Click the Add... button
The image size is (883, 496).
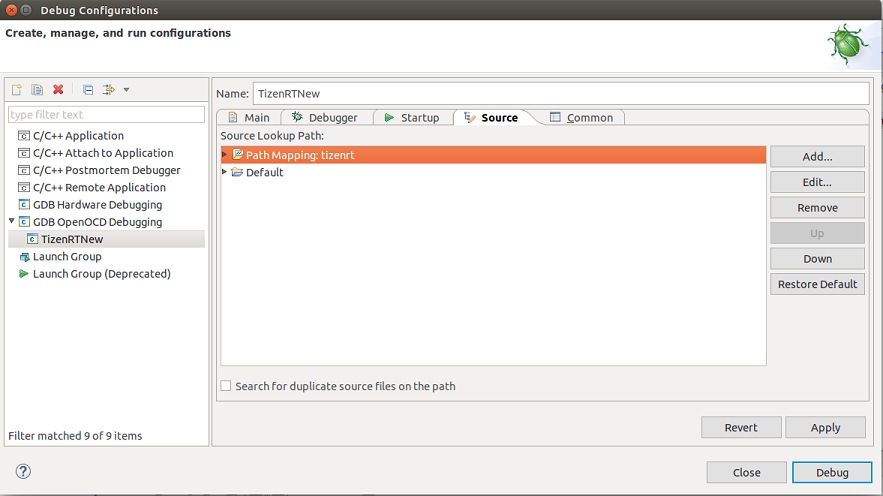pos(817,157)
